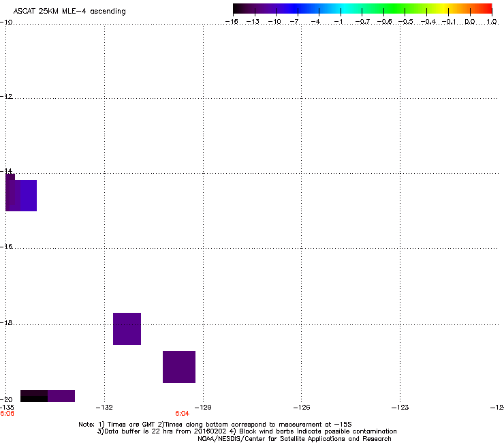Click the dark purple data square left of -129
The image size is (504, 443).
[x=179, y=367]
